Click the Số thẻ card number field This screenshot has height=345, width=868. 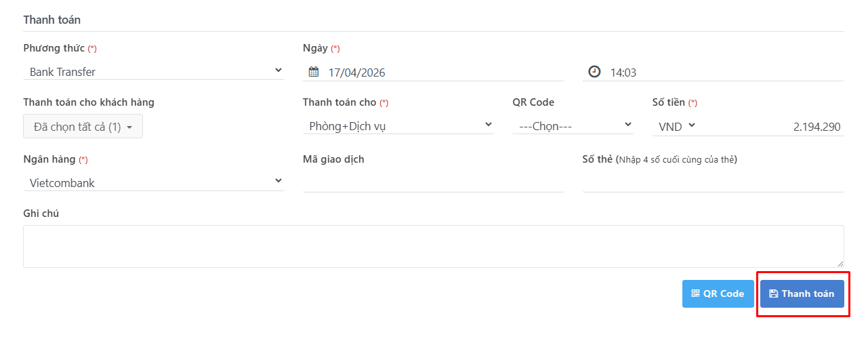tap(713, 182)
